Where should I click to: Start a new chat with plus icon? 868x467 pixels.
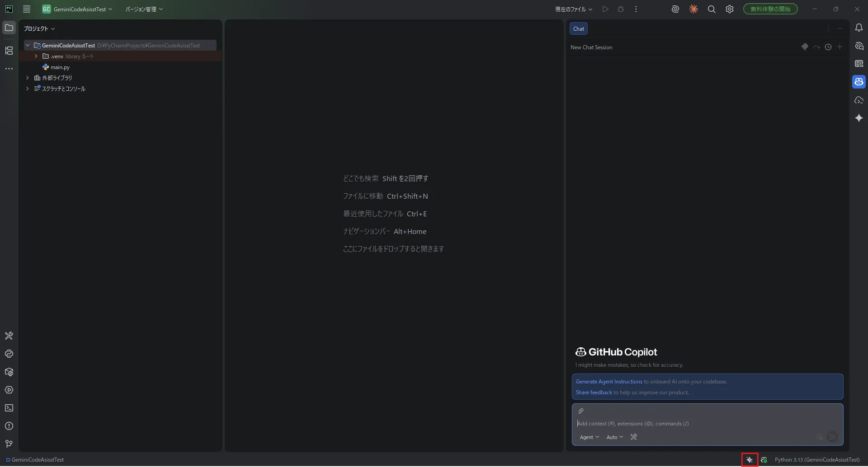click(840, 47)
